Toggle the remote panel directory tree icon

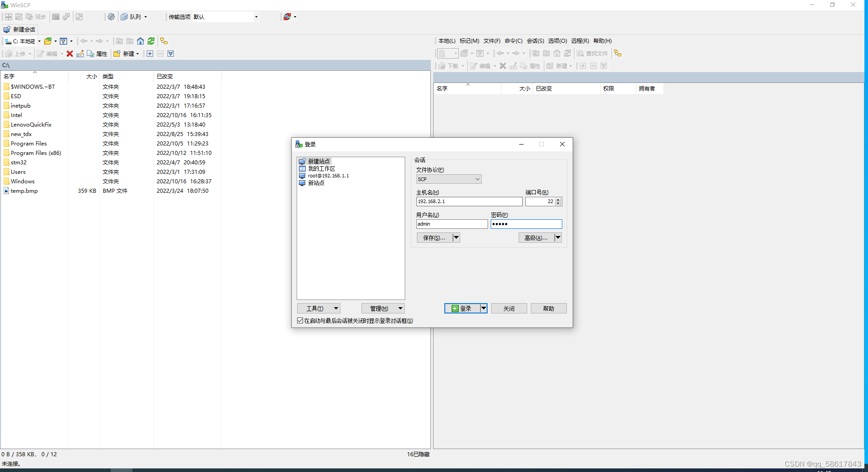click(618, 53)
